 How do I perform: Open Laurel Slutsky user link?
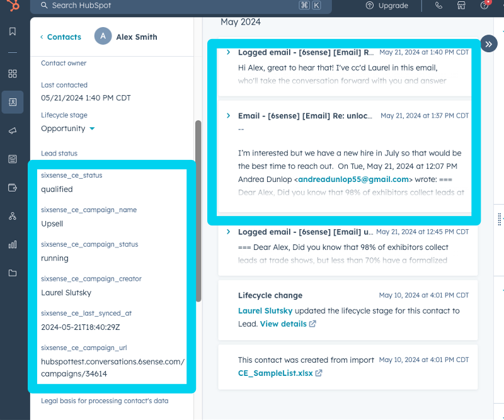[x=265, y=310]
